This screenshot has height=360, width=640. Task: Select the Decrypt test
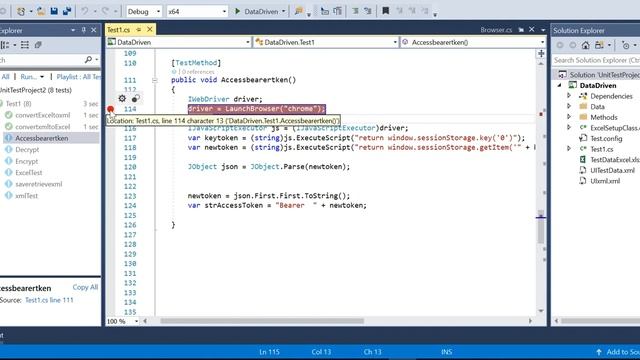point(27,149)
